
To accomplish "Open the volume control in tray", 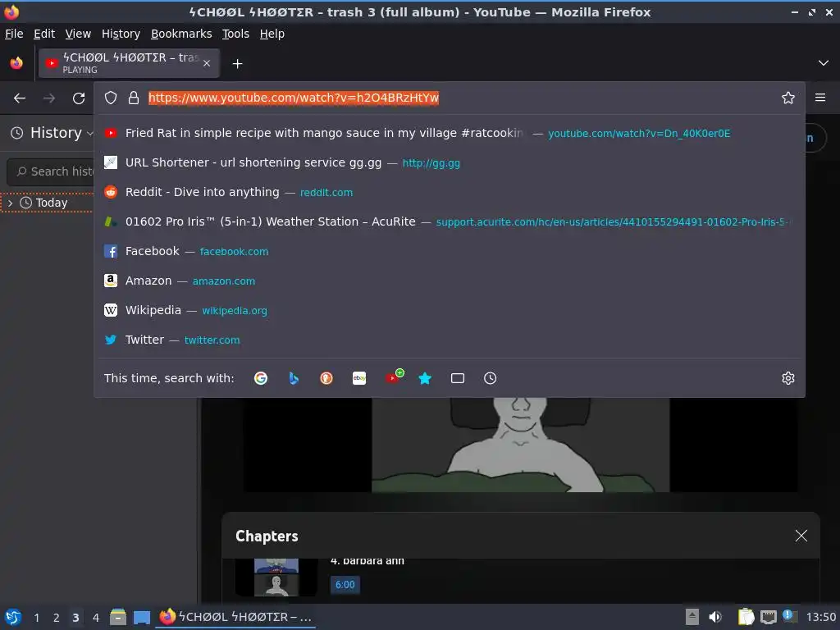I will point(715,617).
